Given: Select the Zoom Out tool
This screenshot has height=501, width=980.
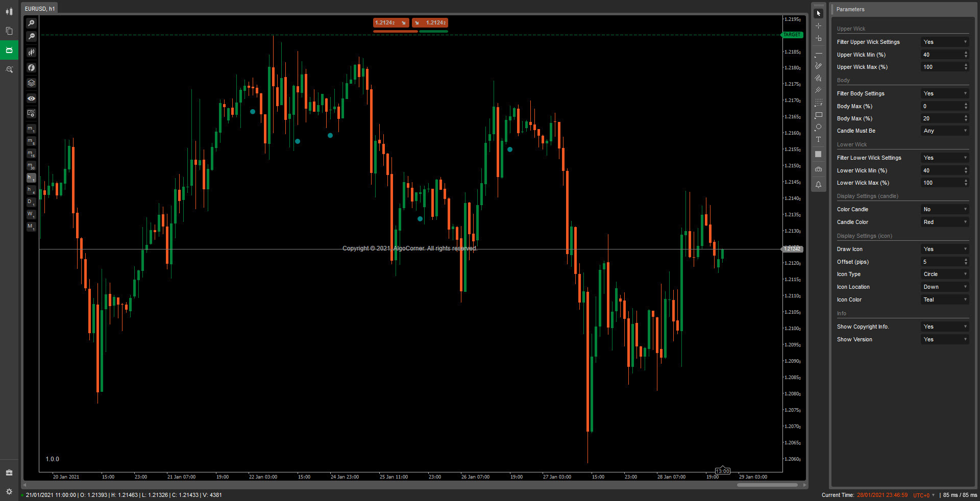Looking at the screenshot, I should coord(31,36).
